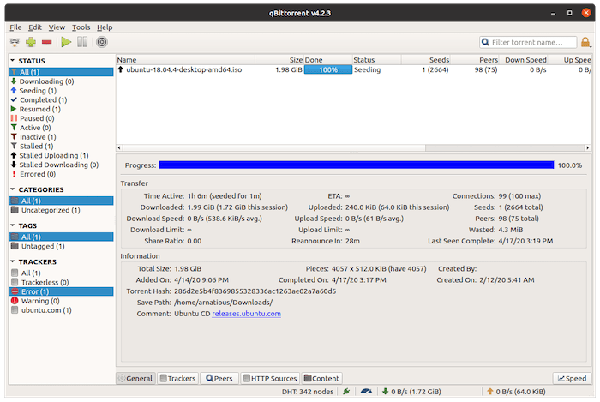Open the View menu
Image resolution: width=600 pixels, height=402 pixels.
click(57, 27)
